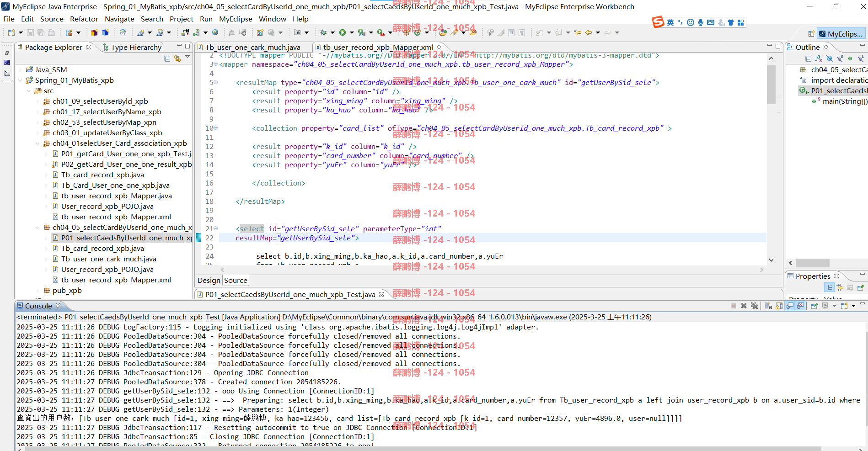Image resolution: width=868 pixels, height=451 pixels.
Task: Click Pin to selection icon in Properties
Action: (861, 287)
